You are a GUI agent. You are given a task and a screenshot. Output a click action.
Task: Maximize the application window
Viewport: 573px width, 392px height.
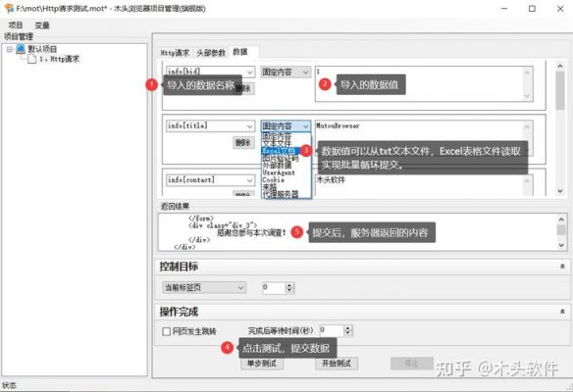click(x=532, y=8)
